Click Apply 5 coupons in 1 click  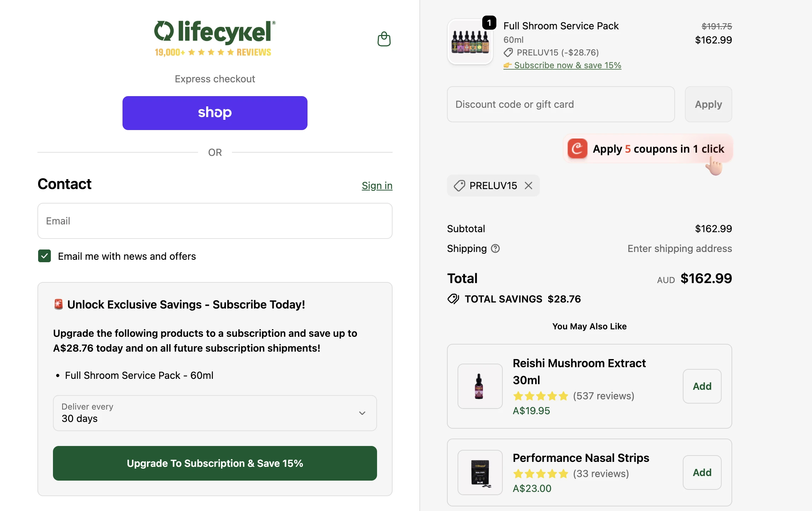(x=648, y=149)
